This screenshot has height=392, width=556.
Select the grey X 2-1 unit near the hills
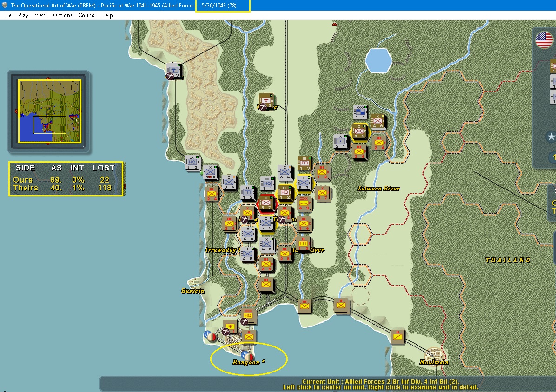pos(341,141)
